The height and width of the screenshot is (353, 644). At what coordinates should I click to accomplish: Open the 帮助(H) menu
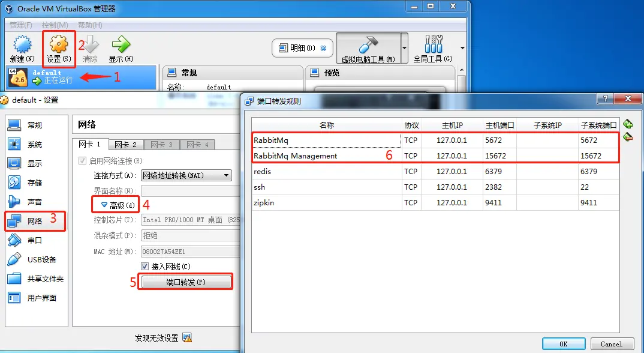[90, 25]
